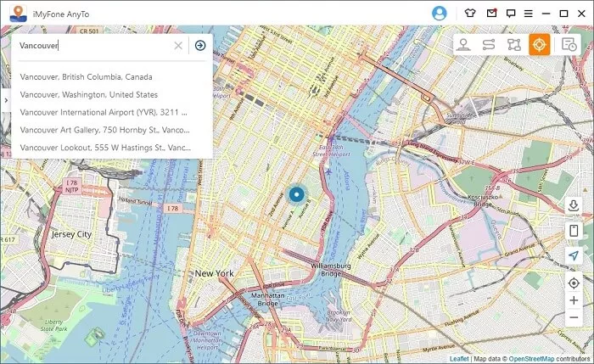Recenter map with the locate target icon

coord(574,283)
